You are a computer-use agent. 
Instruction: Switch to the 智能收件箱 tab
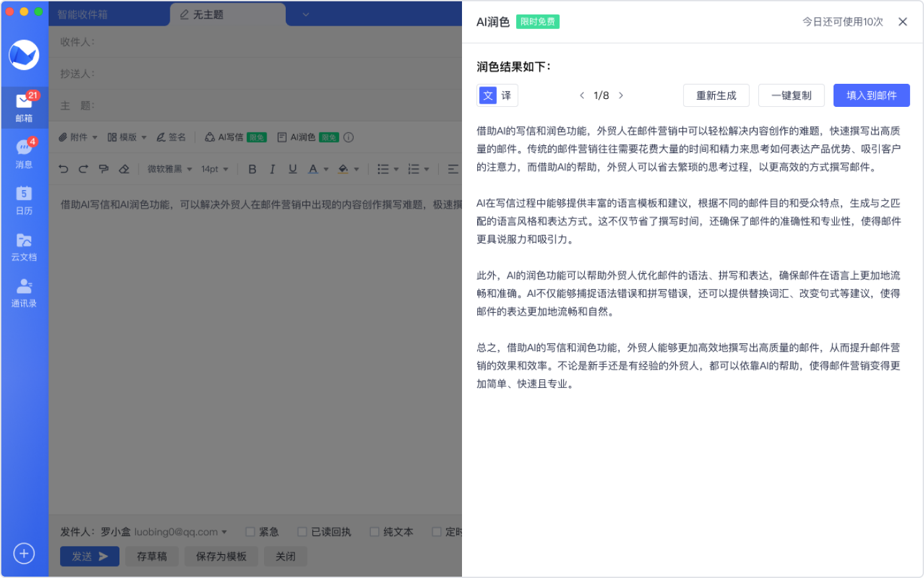tap(82, 15)
